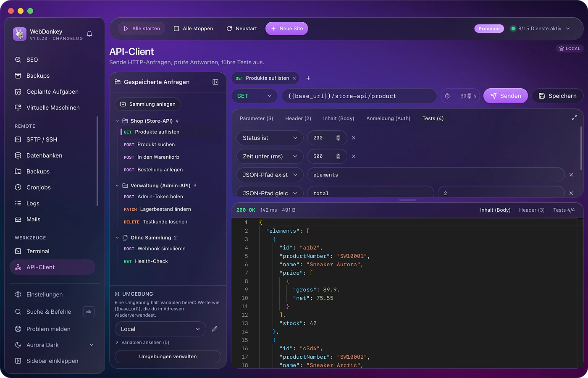This screenshot has height=378, width=588.
Task: Expand the request editor fullscreen icon
Action: 574,118
